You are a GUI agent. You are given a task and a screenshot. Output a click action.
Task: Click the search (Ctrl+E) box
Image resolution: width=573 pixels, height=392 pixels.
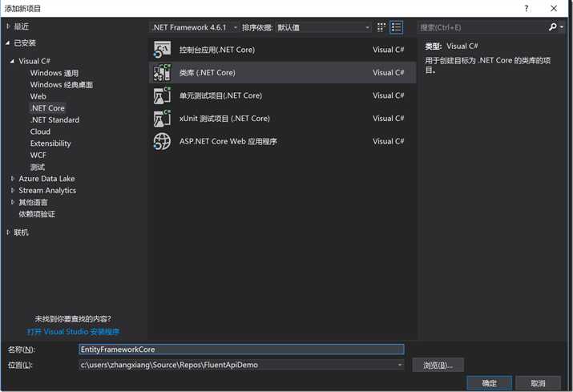482,27
